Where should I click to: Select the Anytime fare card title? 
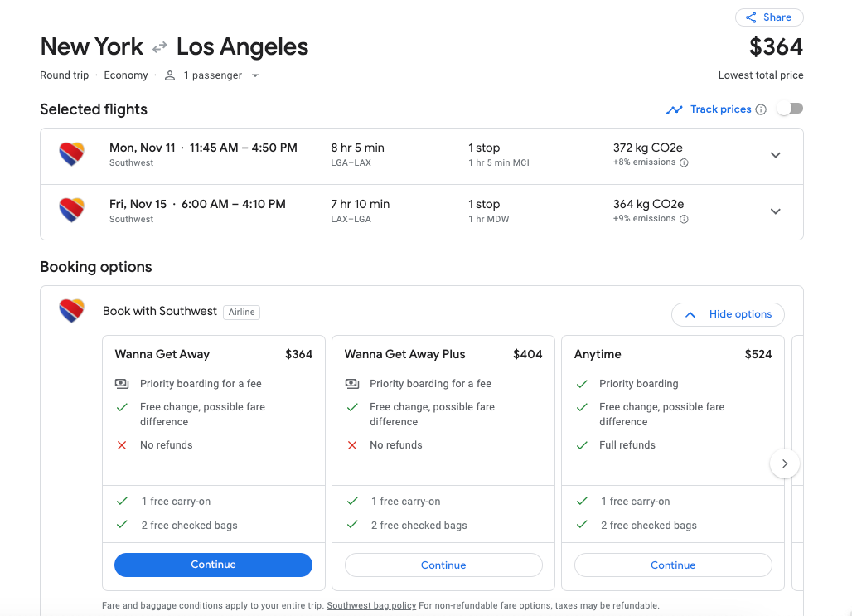(x=598, y=354)
